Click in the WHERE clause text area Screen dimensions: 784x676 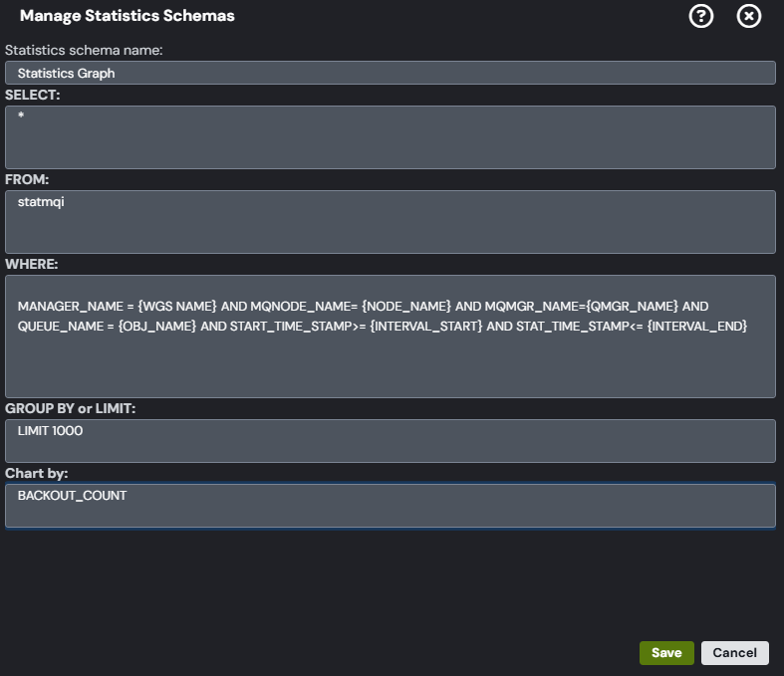click(390, 337)
